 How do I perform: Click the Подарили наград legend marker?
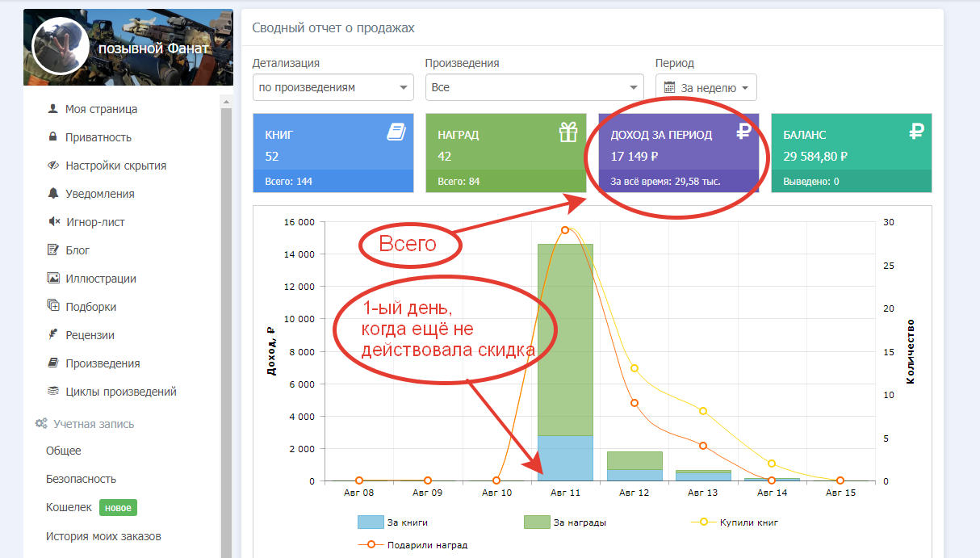(x=371, y=545)
